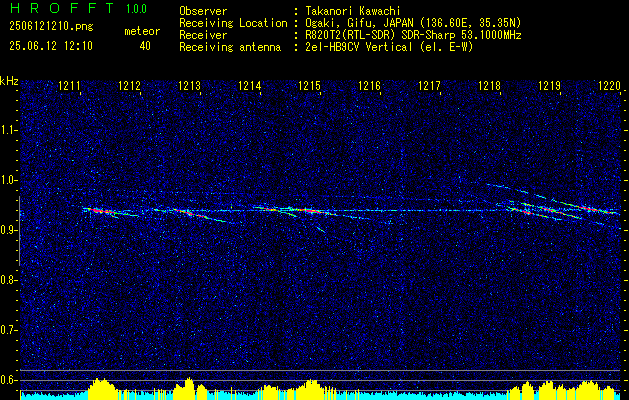Click the yellow signal peak below 1215
Viewport: 629px width, 400px height.
click(309, 389)
